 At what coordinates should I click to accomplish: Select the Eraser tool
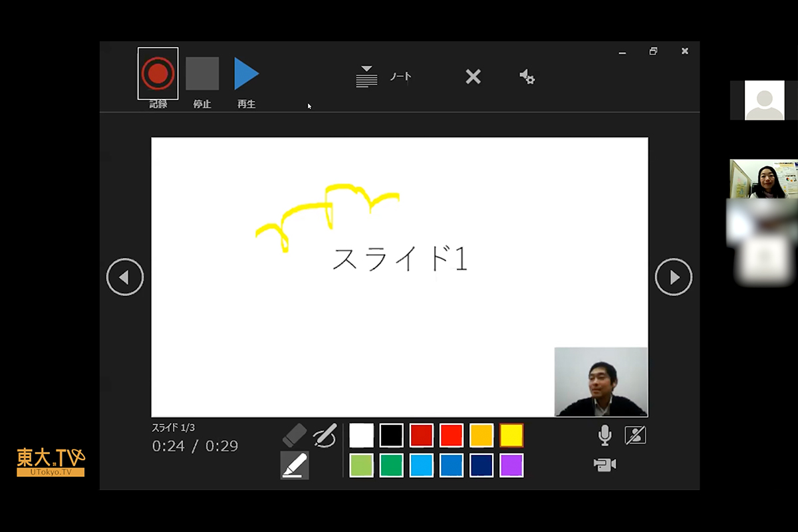click(295, 436)
